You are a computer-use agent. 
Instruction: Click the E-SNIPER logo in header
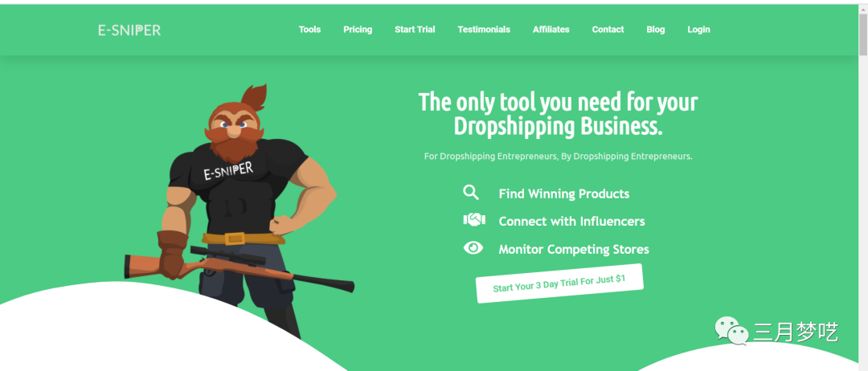click(129, 31)
